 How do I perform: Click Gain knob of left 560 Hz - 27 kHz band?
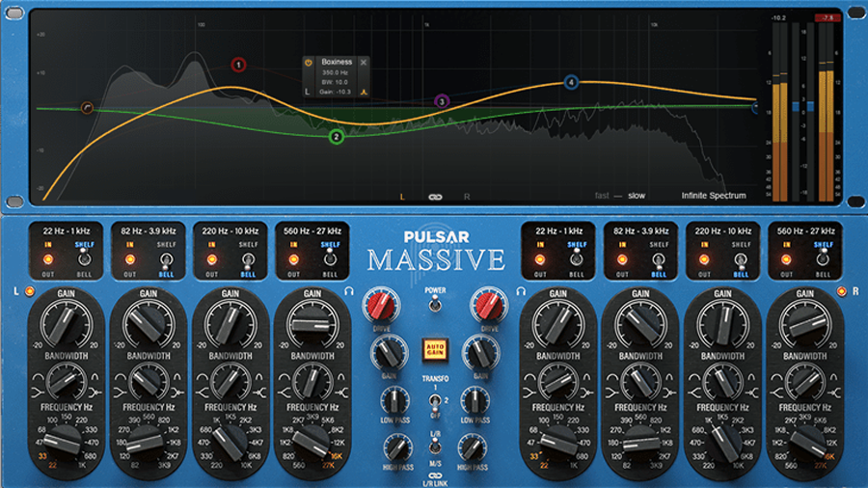click(312, 325)
